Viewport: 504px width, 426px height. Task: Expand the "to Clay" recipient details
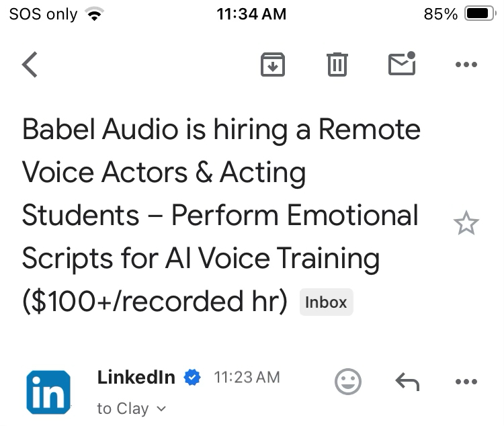point(124,409)
